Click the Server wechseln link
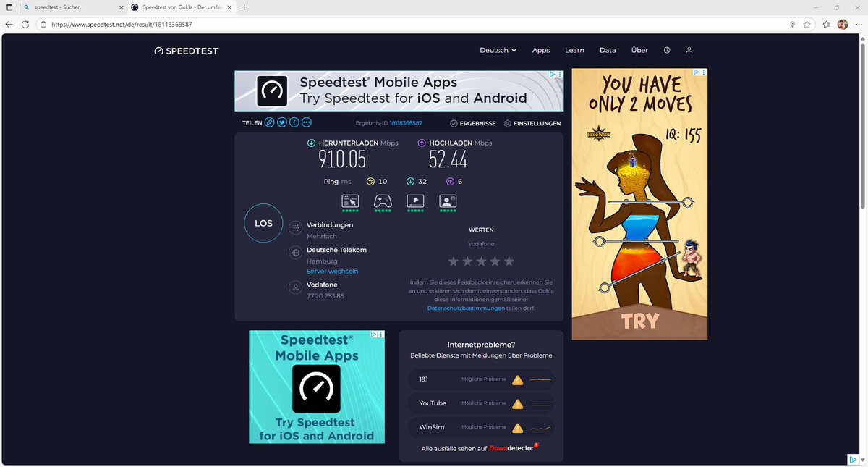 (332, 271)
